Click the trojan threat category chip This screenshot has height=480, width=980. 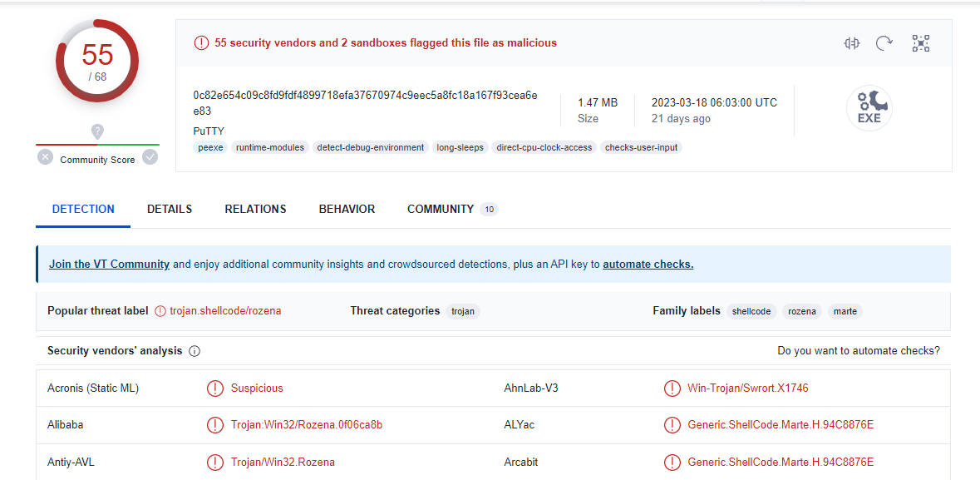coord(462,311)
